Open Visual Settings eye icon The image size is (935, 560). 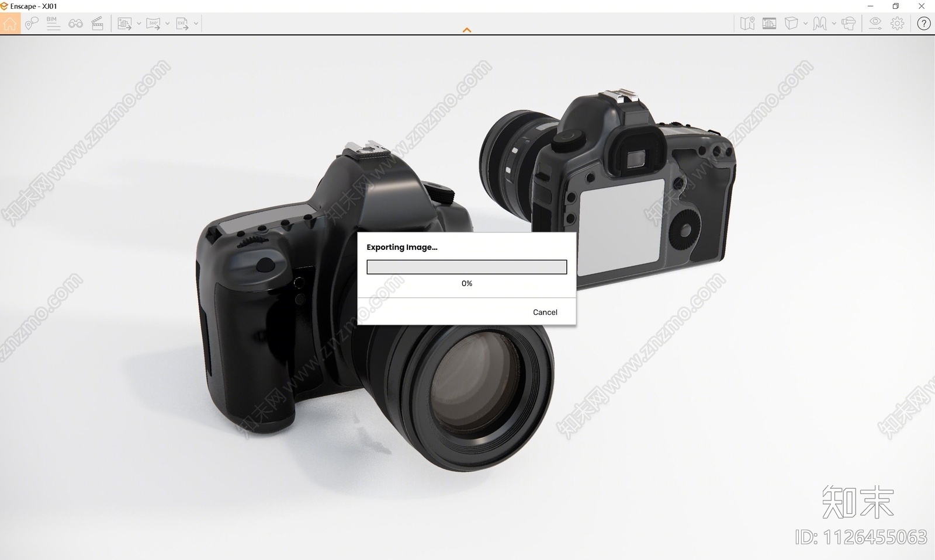pos(875,23)
